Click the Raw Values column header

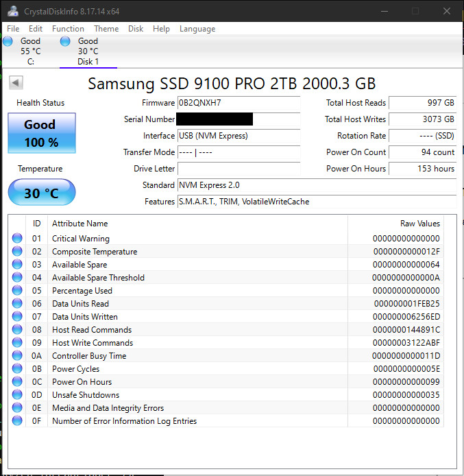click(395, 224)
